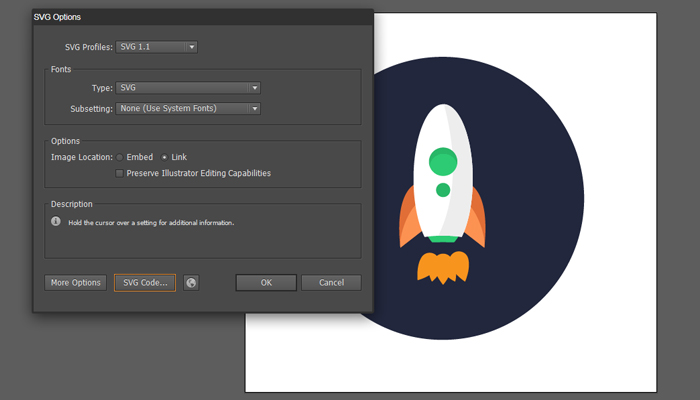This screenshot has height=400, width=700.
Task: Open the Subsetting dropdown
Action: click(x=188, y=108)
